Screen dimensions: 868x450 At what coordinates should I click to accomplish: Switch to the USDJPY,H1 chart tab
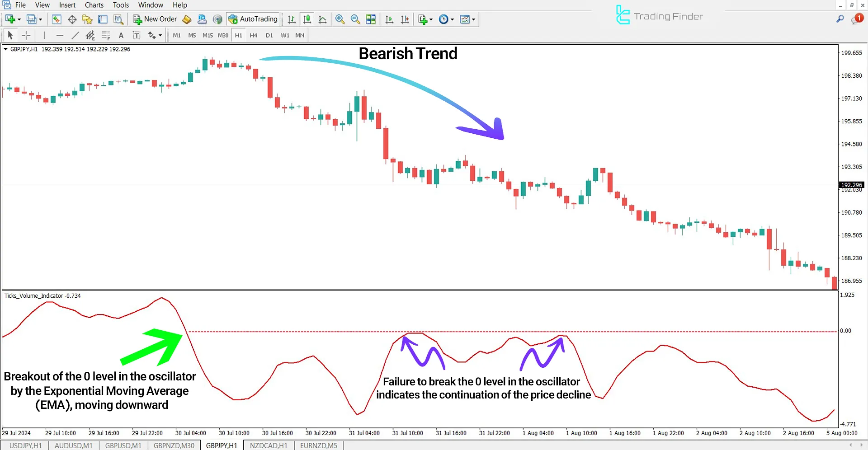point(25,445)
